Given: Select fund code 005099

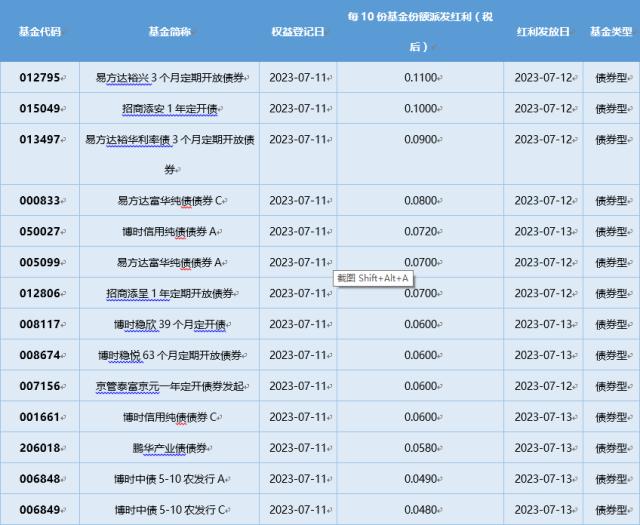Looking at the screenshot, I should (x=40, y=262).
